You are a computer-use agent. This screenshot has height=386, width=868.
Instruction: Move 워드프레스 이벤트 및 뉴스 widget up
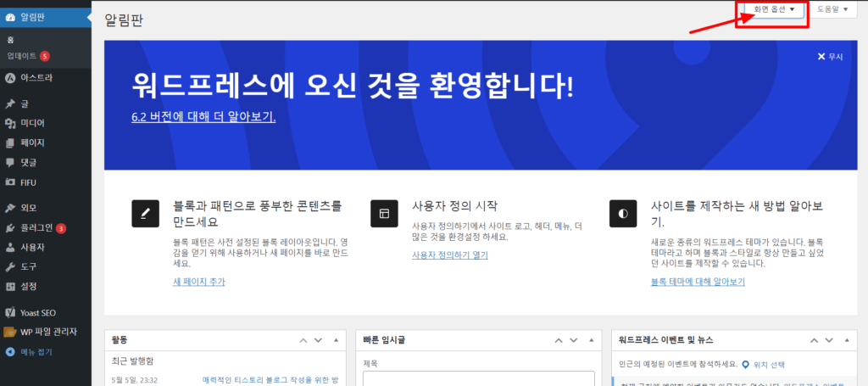815,340
